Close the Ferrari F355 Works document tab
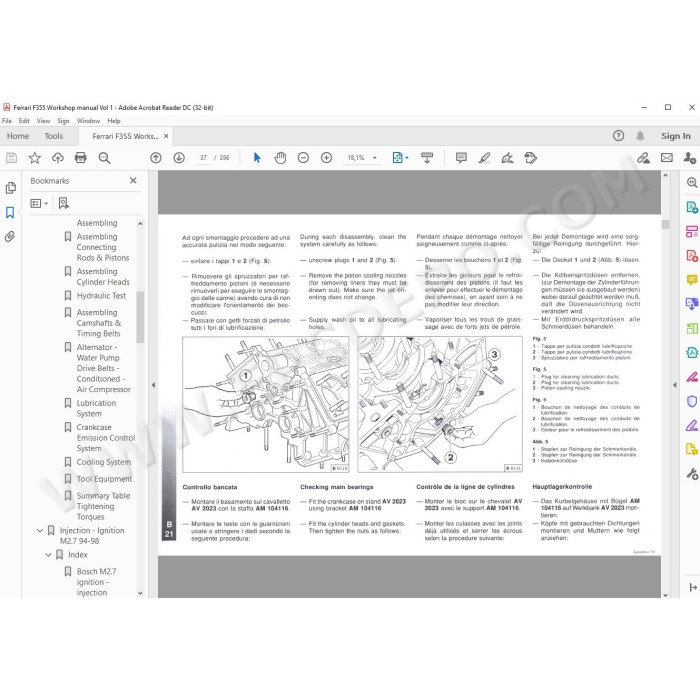700x700 pixels. [166, 136]
